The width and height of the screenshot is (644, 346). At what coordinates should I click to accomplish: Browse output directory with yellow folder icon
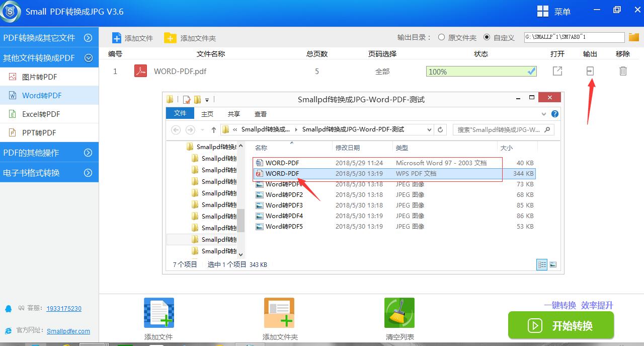coord(633,37)
